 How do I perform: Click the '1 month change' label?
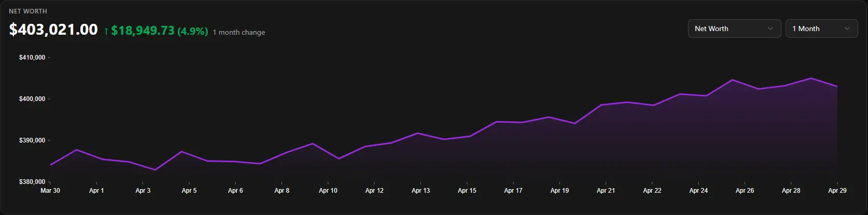tap(239, 32)
